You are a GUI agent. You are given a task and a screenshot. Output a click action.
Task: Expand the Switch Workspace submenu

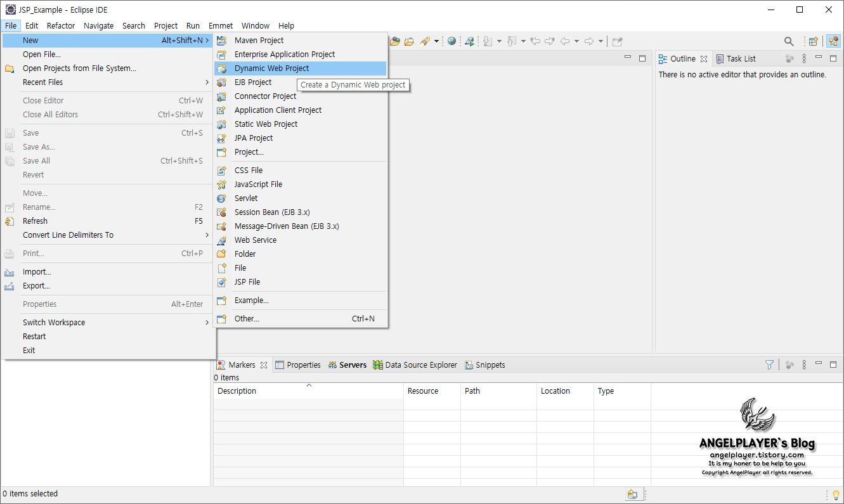click(x=108, y=323)
